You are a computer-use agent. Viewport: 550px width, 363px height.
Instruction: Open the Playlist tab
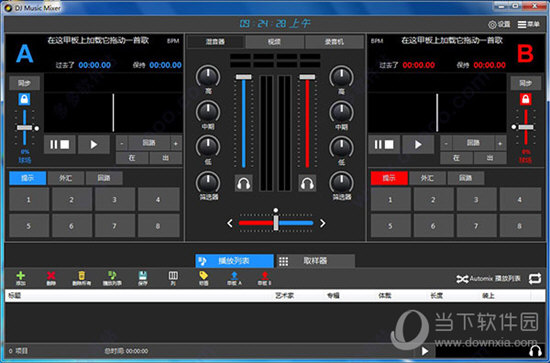234,261
